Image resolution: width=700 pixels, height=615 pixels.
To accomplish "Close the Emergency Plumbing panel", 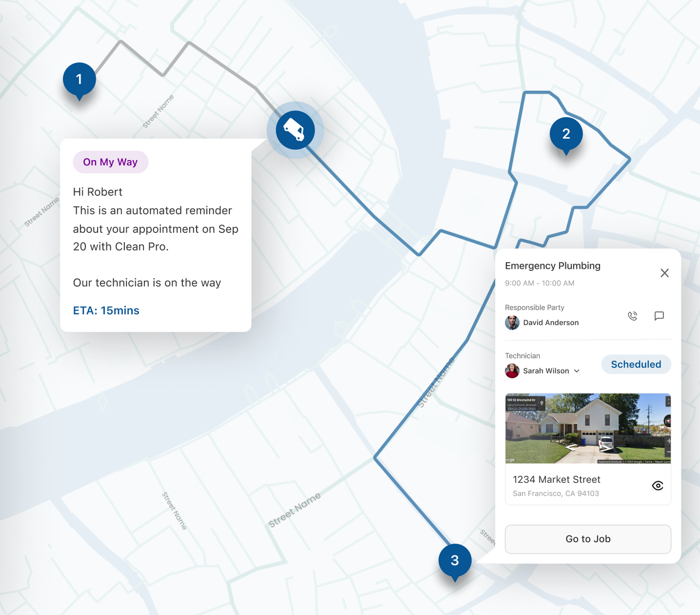I will click(x=664, y=273).
